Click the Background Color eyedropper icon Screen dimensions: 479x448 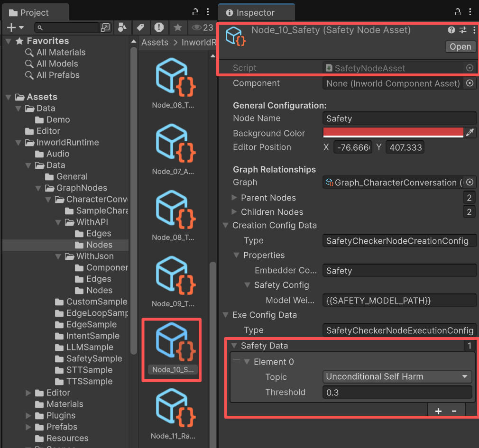tap(470, 133)
